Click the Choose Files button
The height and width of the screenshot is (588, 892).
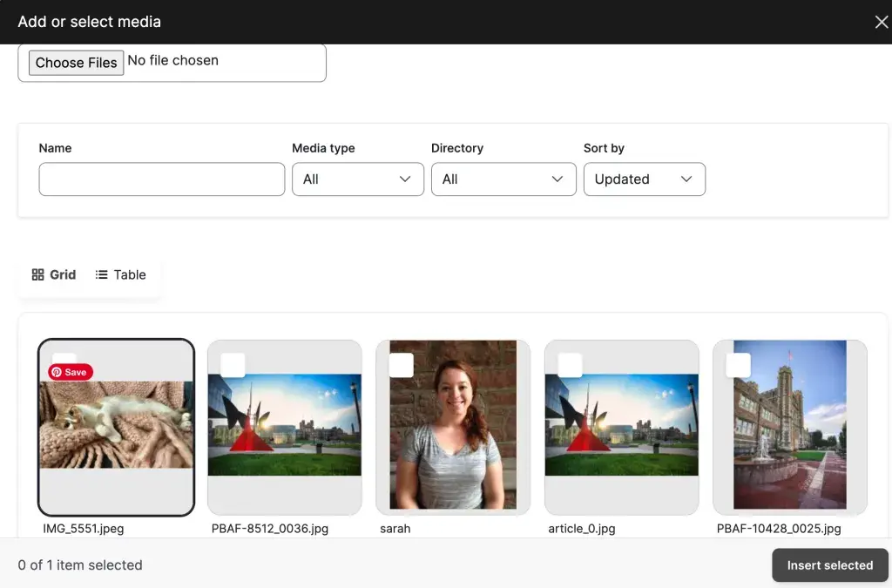[x=77, y=63]
